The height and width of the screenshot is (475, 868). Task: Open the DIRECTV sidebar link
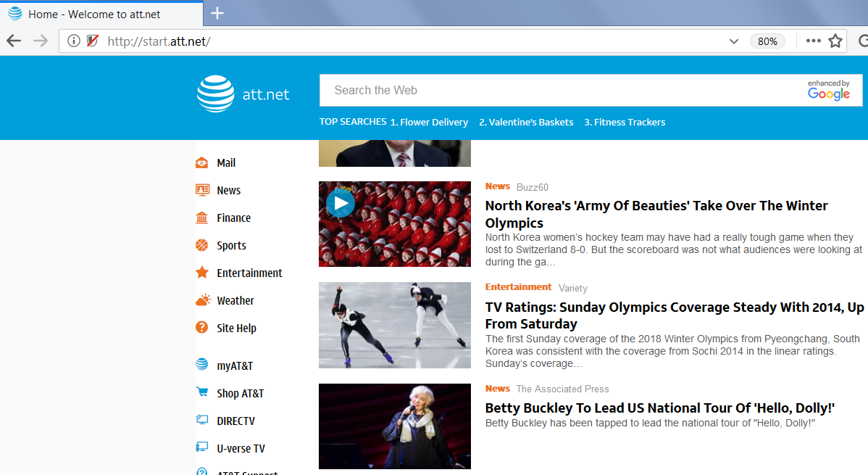[x=235, y=421]
